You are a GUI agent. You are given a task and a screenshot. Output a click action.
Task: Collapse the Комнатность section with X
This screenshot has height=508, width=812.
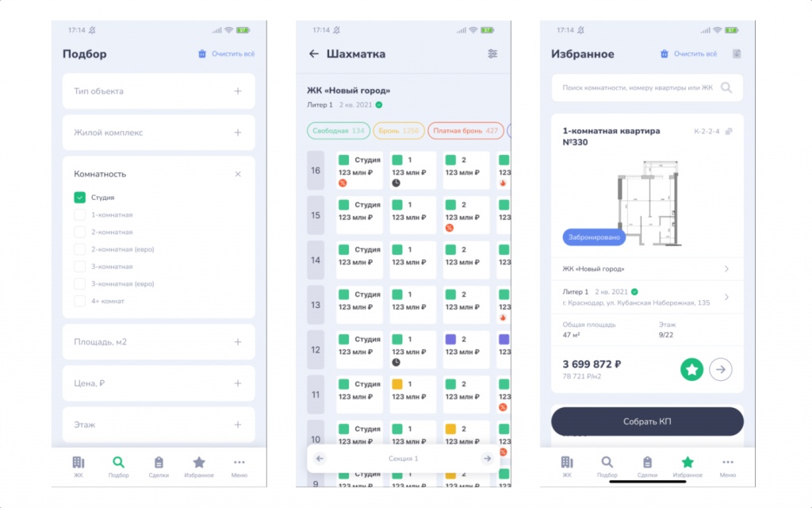(238, 174)
